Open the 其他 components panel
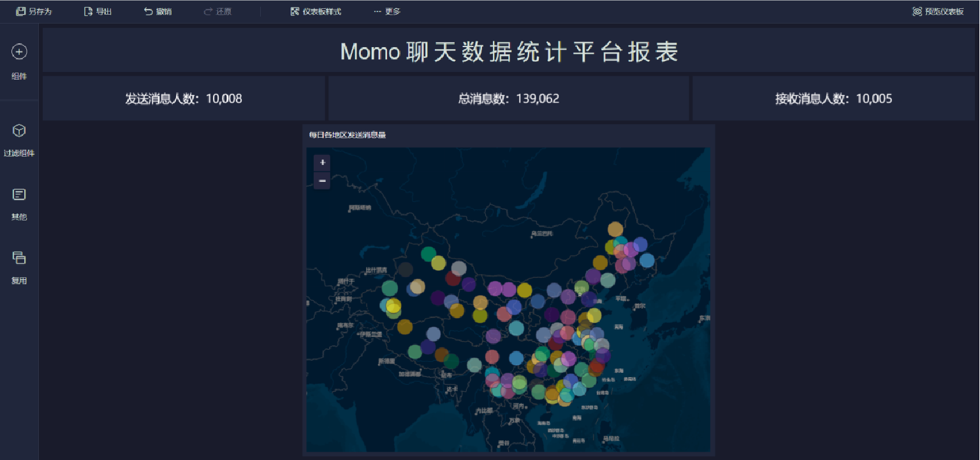Viewport: 980px width, 460px height. click(19, 204)
